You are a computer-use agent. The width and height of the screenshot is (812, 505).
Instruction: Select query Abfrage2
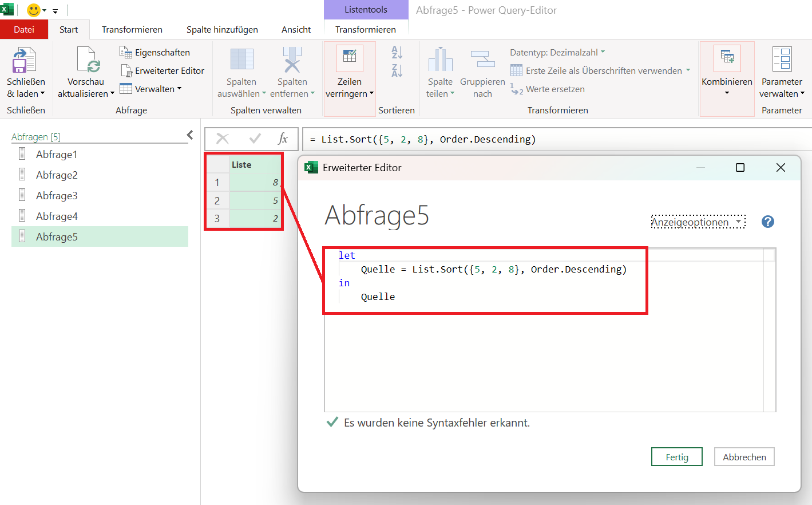point(100,175)
